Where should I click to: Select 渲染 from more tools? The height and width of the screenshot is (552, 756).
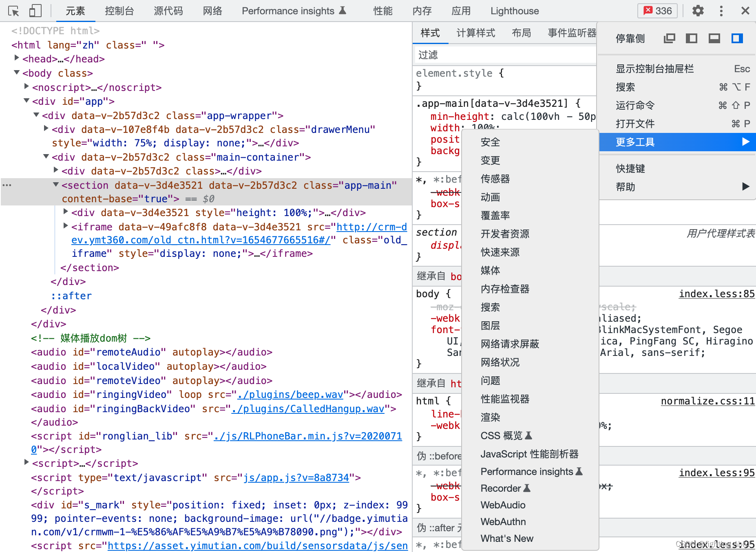point(530,417)
